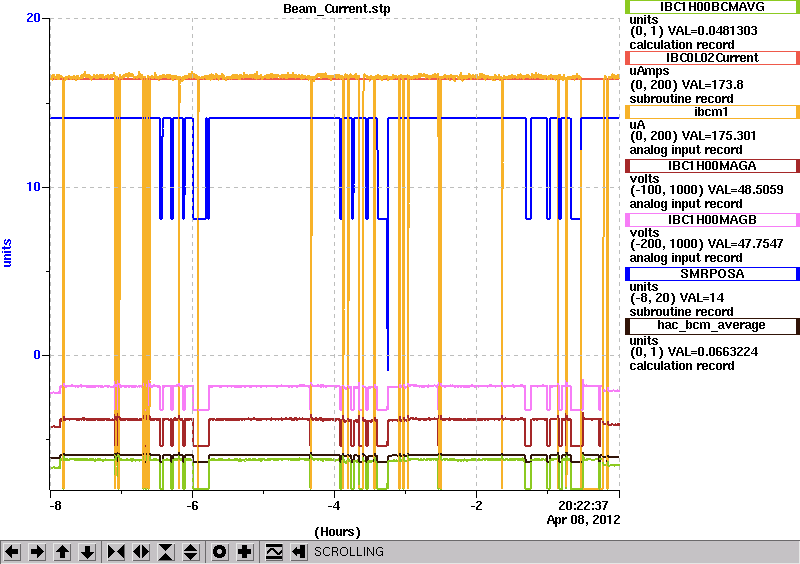Click the -8 tick label on the x-axis
Viewport: 800px width, 564px height.
click(x=55, y=506)
